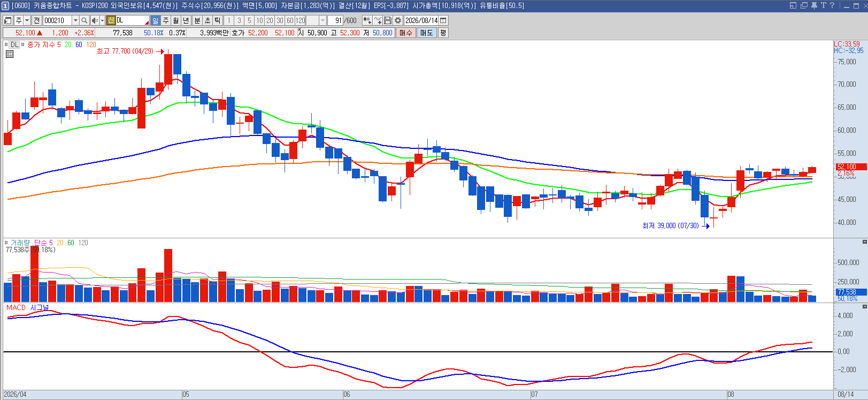The width and height of the screenshot is (868, 400).
Task: Expand the stock code 000210 dropdown
Action: 75,20
